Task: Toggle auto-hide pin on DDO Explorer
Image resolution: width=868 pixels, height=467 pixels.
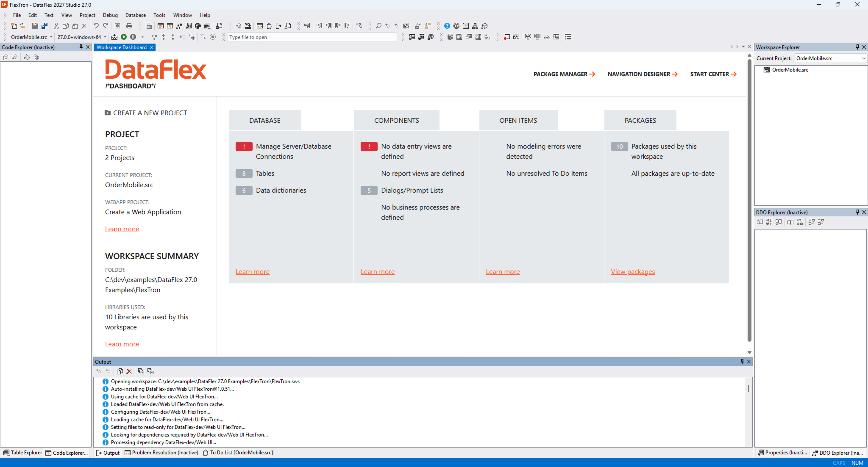Action: (857, 212)
